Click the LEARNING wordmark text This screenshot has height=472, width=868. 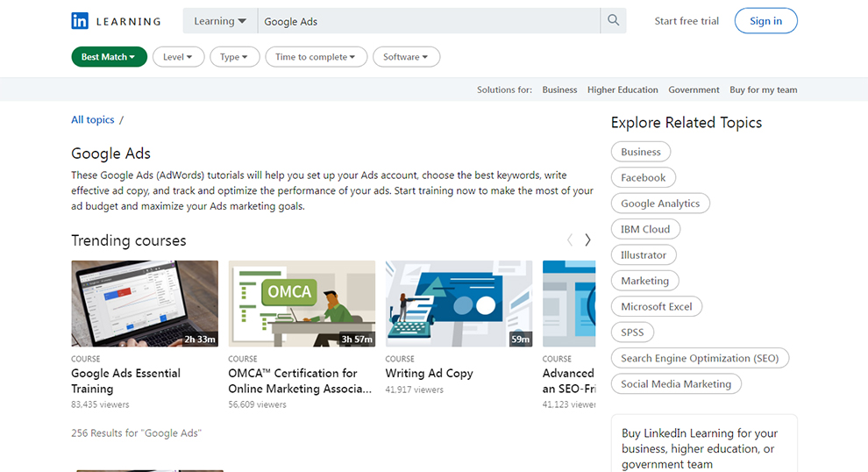[128, 22]
